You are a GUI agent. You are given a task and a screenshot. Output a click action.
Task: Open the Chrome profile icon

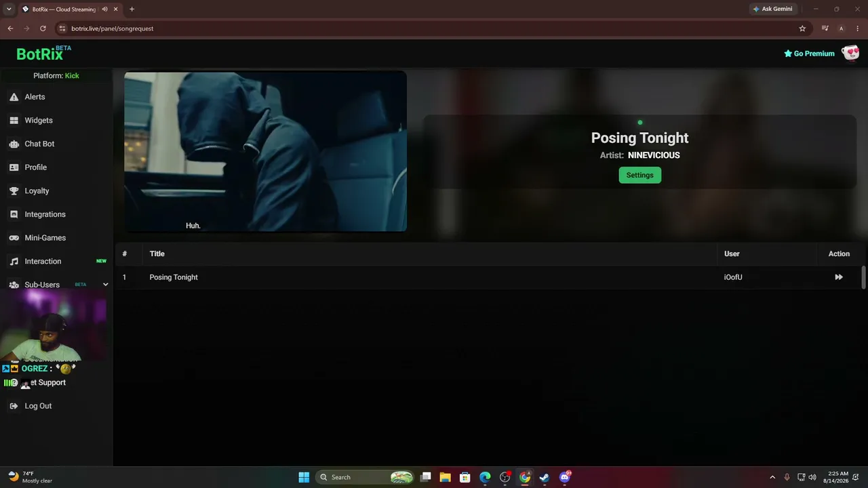(x=841, y=28)
